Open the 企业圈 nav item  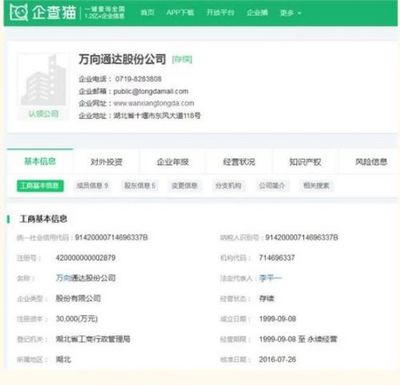click(x=257, y=13)
